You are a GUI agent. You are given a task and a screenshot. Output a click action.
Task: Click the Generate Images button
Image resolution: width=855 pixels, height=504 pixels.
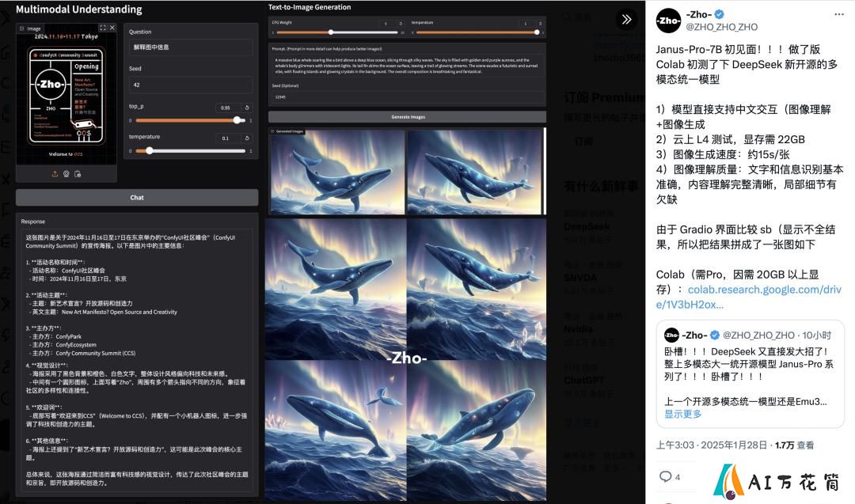pyautogui.click(x=408, y=116)
